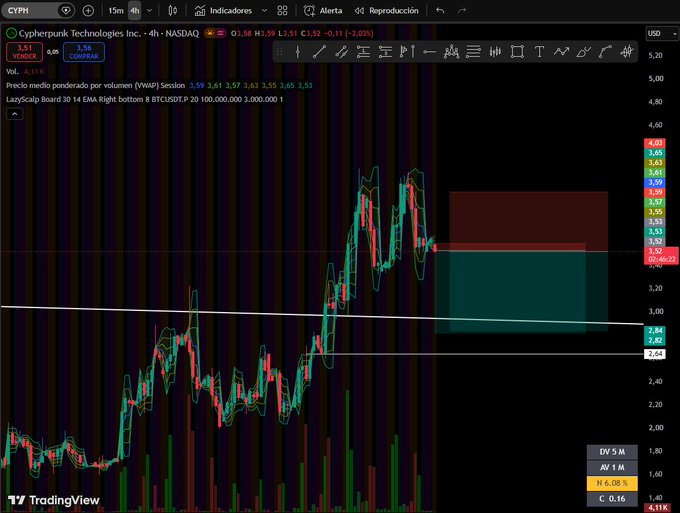Open the Indicadores menu
Screen dimensions: 680x513
tap(223, 10)
